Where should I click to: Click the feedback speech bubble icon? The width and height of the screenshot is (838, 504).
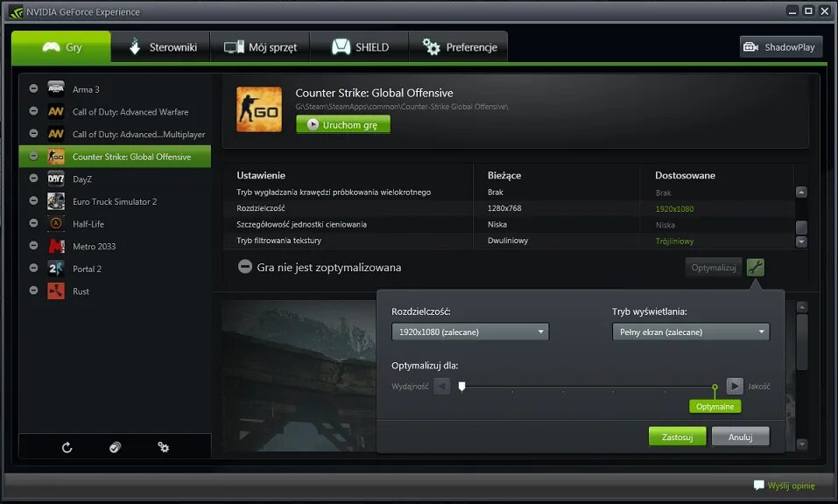tap(758, 486)
